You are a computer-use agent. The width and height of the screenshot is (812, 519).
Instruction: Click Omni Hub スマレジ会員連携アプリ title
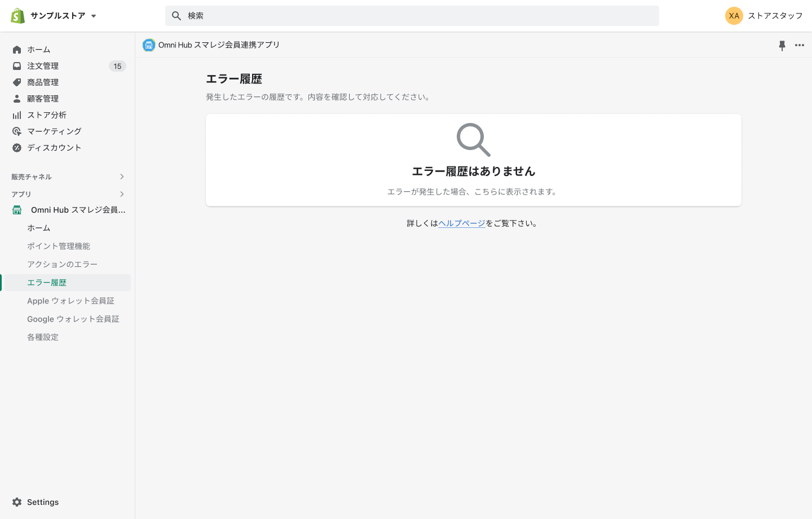coord(219,45)
